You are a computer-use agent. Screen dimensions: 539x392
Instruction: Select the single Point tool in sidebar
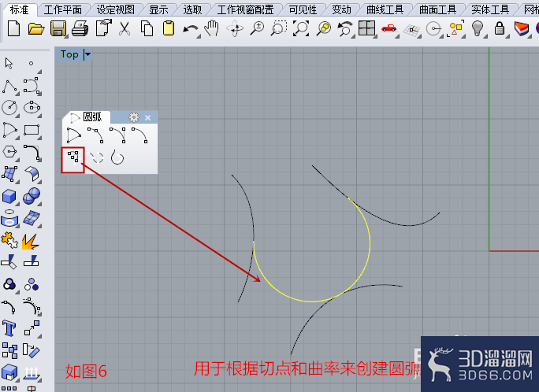coord(31,64)
